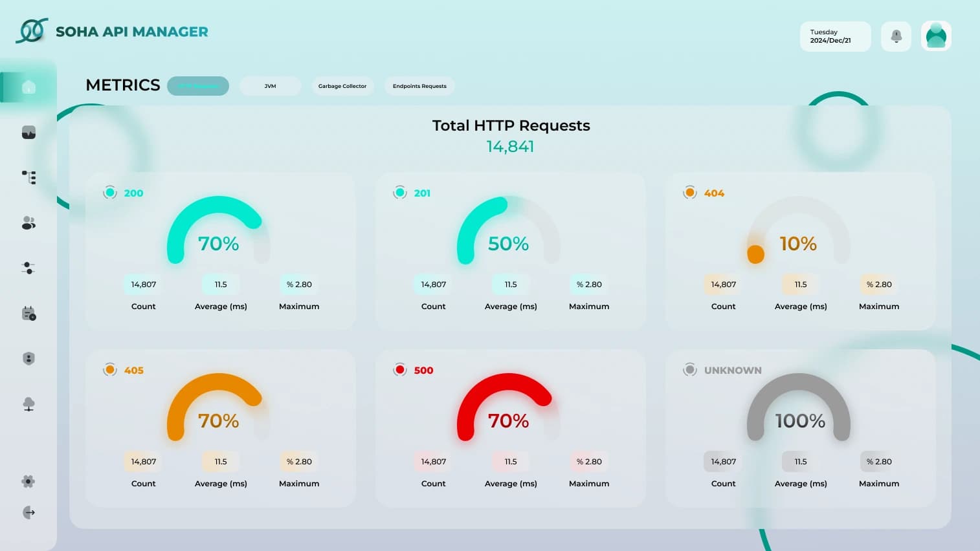The image size is (980, 551).
Task: Switch to the JVM tab
Action: pyautogui.click(x=271, y=86)
